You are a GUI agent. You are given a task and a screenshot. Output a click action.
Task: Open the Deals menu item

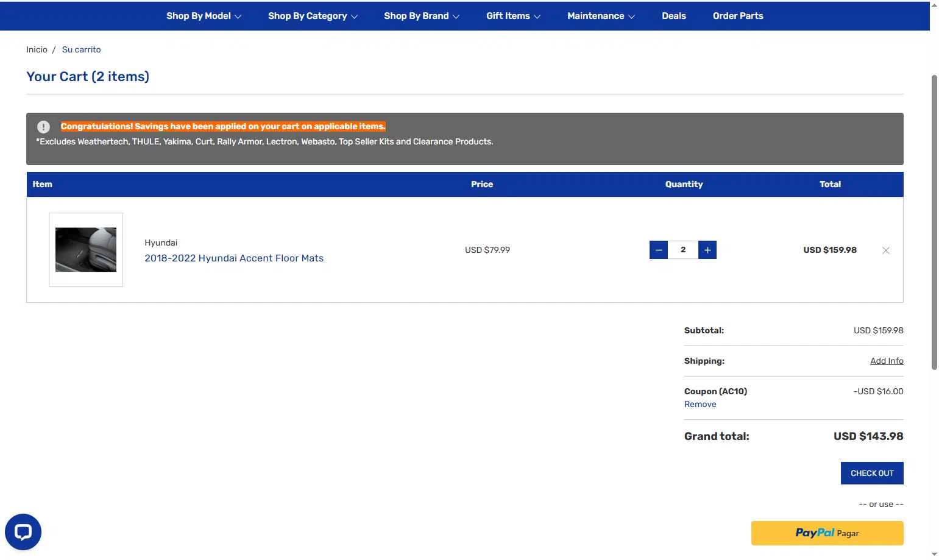click(674, 16)
